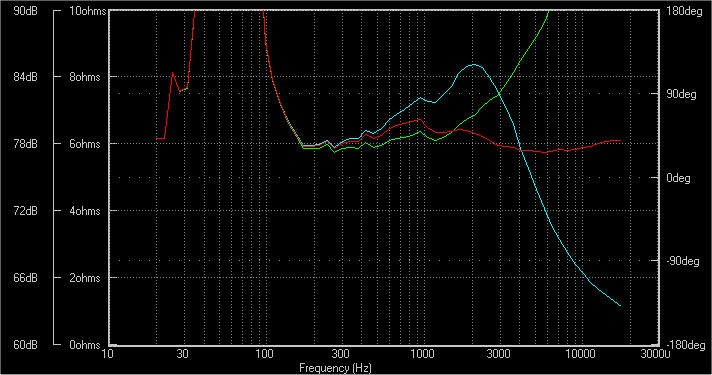
Task: Click the 72dB axis label
Action: pyautogui.click(x=25, y=211)
